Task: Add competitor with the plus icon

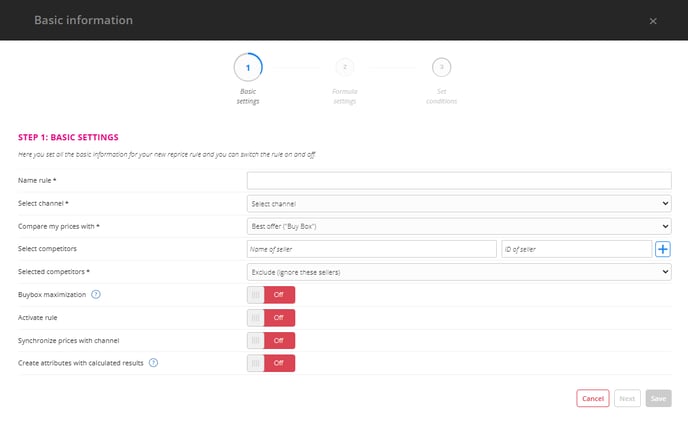Action: pyautogui.click(x=663, y=249)
